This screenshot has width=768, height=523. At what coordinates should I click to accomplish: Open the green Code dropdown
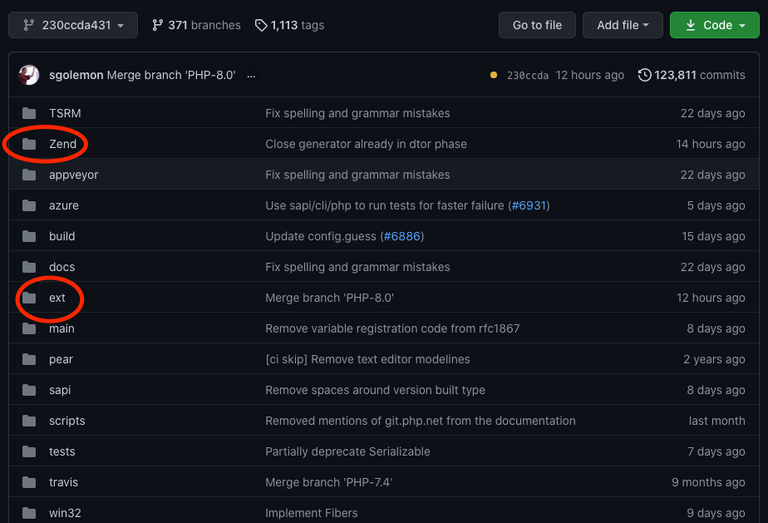pos(714,25)
